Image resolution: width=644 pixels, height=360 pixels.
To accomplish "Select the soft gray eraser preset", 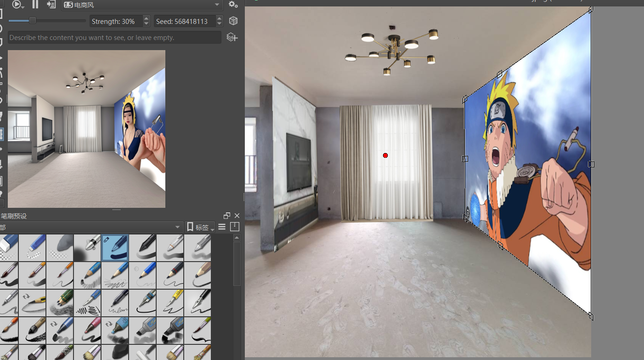I will pos(60,248).
